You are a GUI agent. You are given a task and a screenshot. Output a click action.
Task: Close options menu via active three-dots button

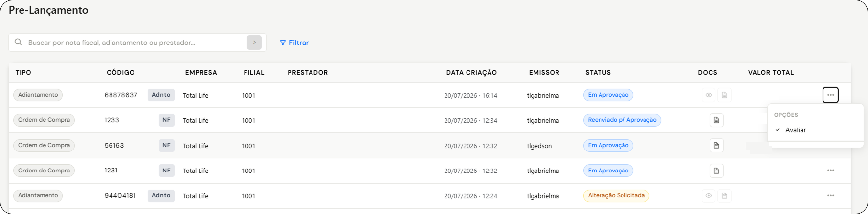click(830, 95)
